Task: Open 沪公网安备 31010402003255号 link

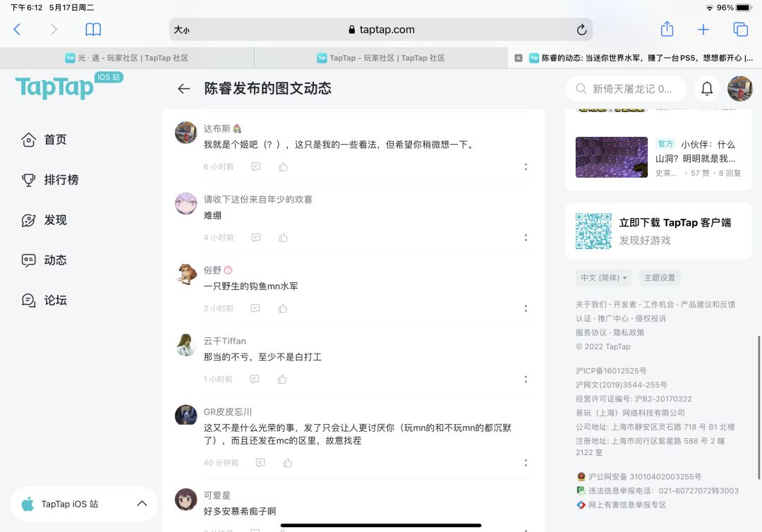Action: [639, 477]
